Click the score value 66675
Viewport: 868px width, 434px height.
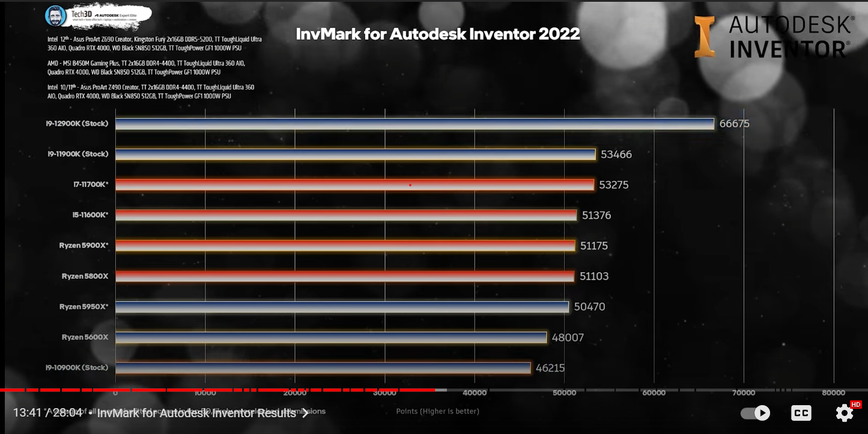click(734, 124)
